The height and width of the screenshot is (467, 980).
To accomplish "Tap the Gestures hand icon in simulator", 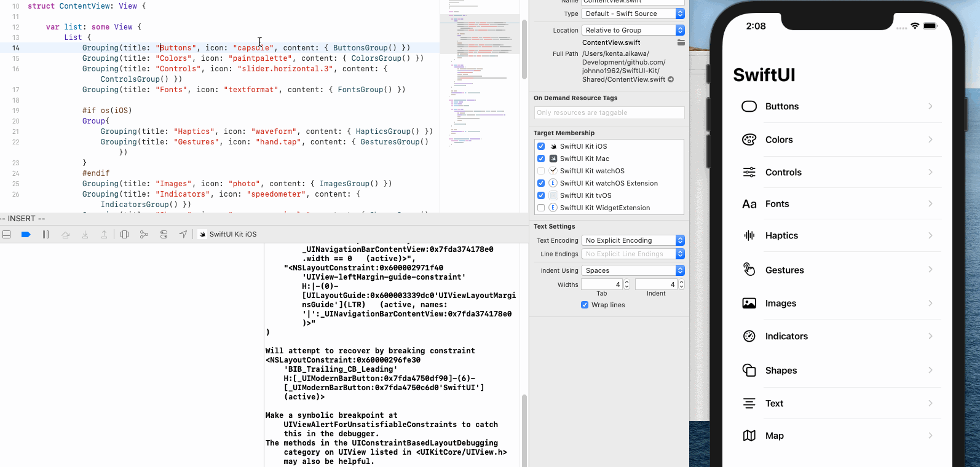I will [749, 269].
